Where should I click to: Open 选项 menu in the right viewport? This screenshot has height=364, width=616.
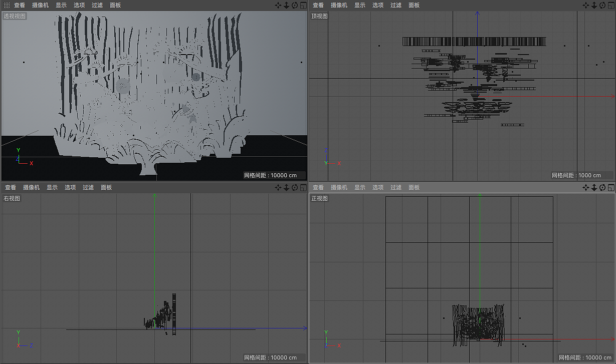70,188
